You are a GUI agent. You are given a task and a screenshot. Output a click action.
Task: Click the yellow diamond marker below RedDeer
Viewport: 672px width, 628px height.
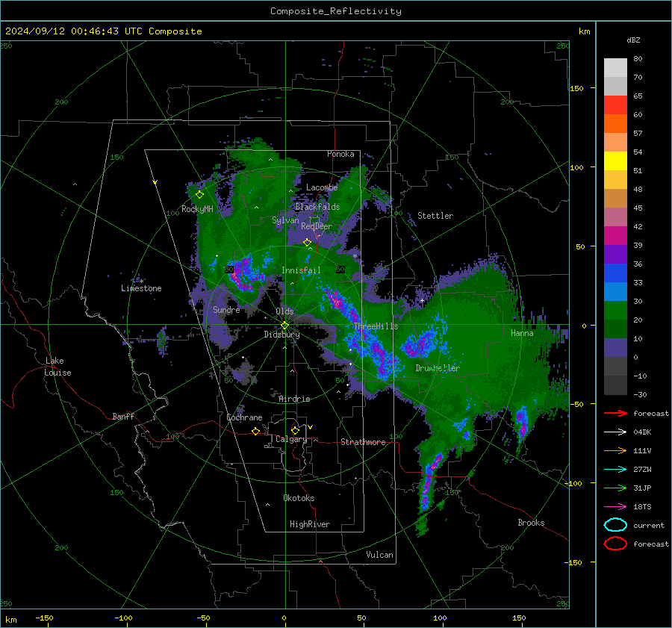[307, 243]
